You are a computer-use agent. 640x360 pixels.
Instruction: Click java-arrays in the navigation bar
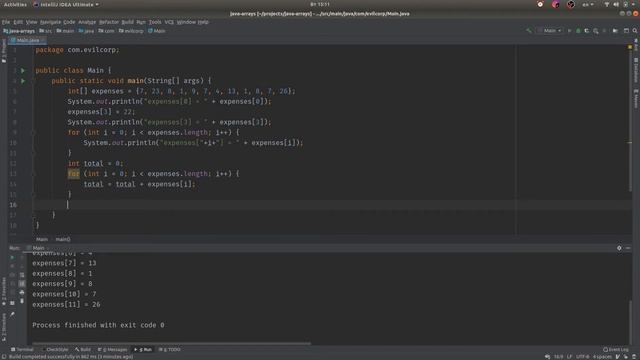(19, 31)
